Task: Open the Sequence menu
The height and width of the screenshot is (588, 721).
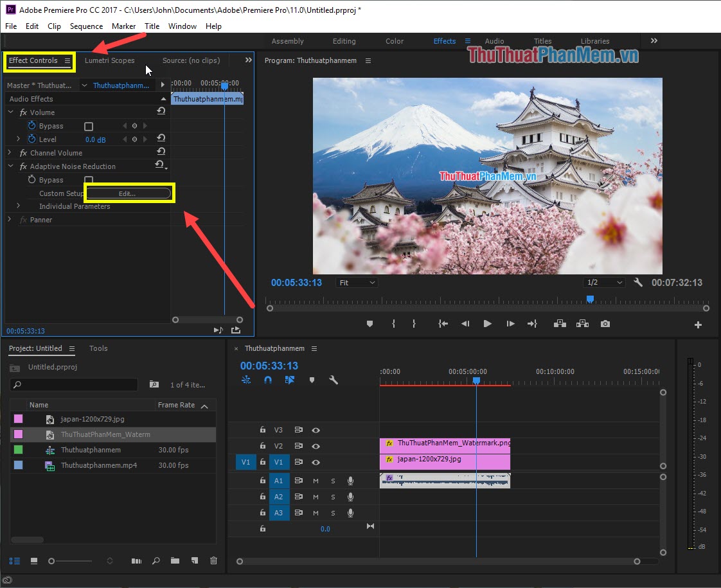Action: tap(86, 26)
